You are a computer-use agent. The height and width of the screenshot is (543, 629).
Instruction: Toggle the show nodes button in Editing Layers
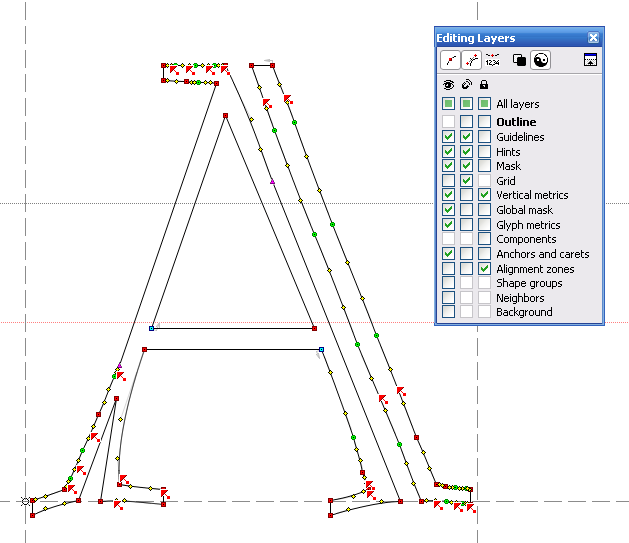tap(450, 60)
